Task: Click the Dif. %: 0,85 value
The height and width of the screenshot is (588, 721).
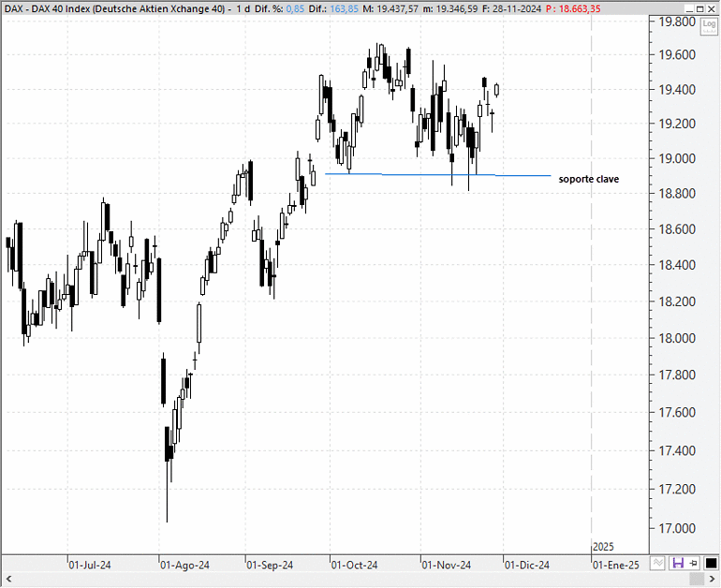Action: coord(279,8)
